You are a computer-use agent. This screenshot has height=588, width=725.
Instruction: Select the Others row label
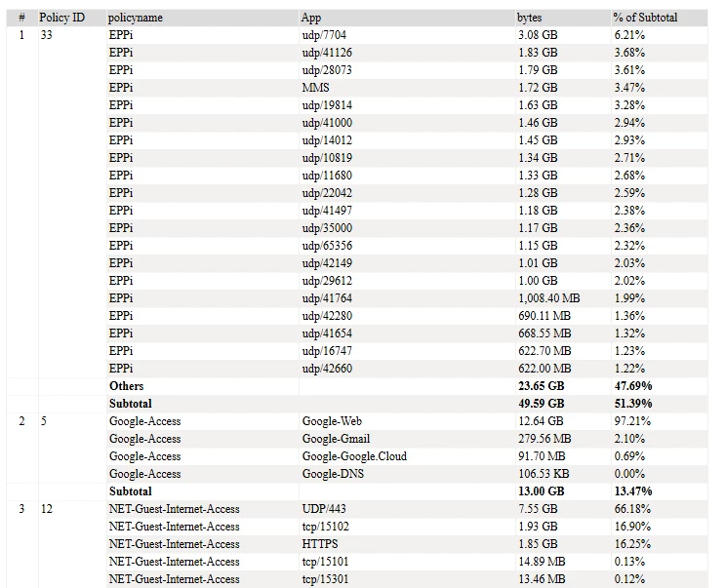click(126, 386)
